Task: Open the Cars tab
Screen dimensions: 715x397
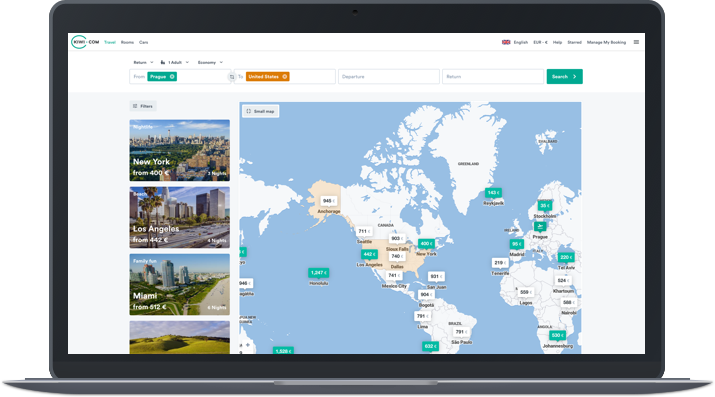Action: coord(144,42)
